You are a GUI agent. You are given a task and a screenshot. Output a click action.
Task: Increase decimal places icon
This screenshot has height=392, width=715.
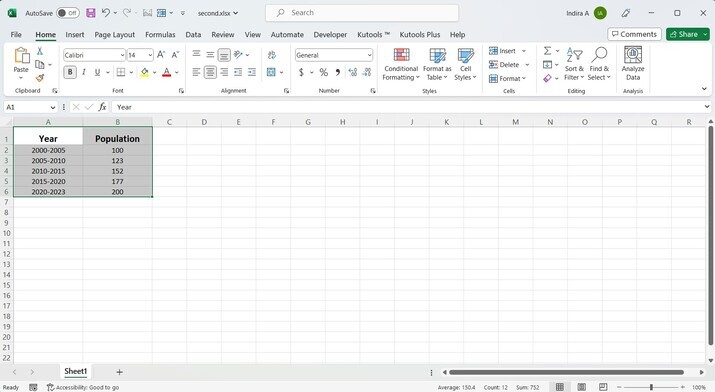tap(352, 72)
